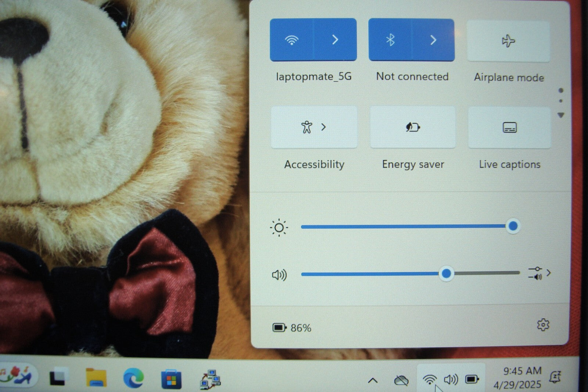Turn on Energy saver

[413, 128]
